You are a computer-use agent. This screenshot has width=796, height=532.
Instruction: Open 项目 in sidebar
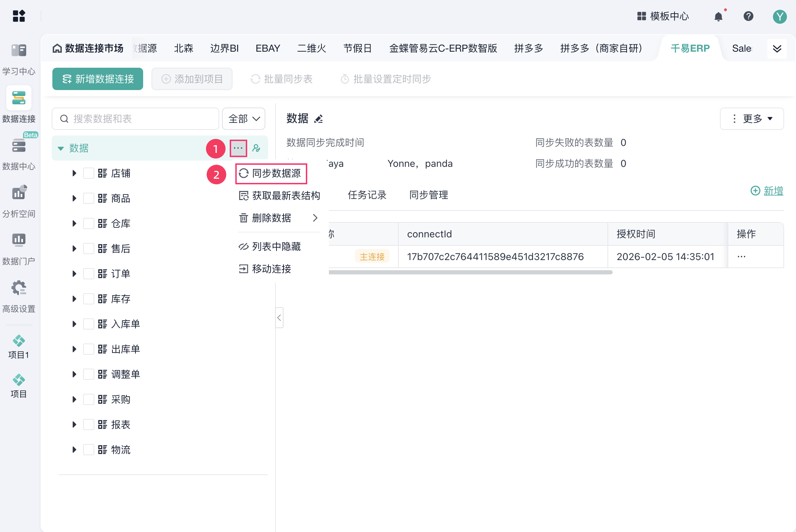(x=19, y=386)
